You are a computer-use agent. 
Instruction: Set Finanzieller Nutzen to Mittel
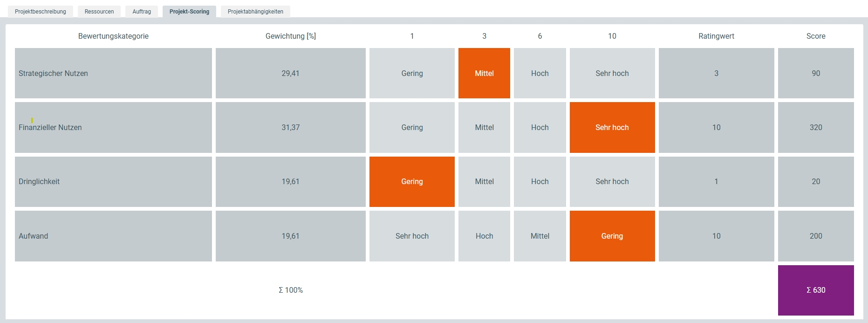[x=484, y=127]
